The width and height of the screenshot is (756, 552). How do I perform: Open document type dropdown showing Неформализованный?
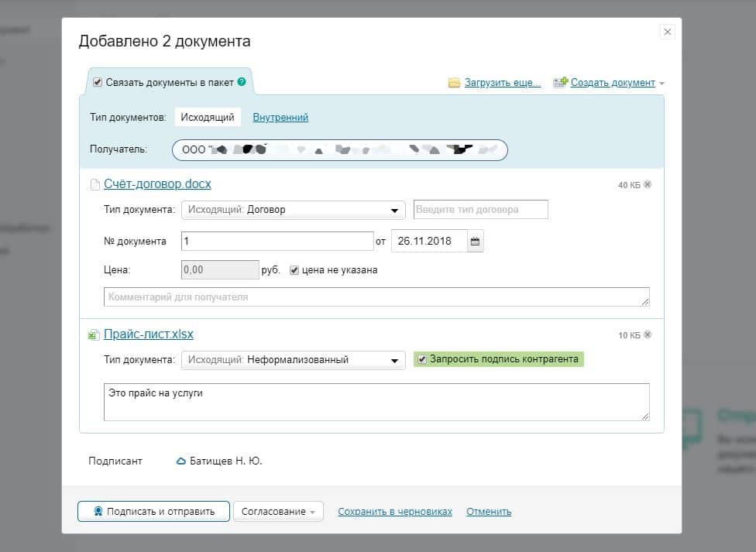click(293, 360)
